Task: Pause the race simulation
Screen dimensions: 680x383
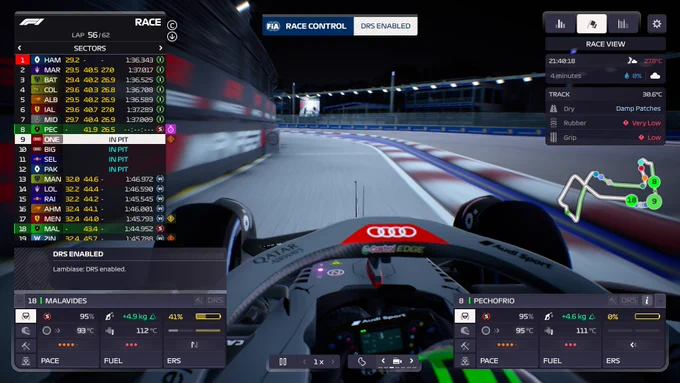Action: [x=283, y=361]
